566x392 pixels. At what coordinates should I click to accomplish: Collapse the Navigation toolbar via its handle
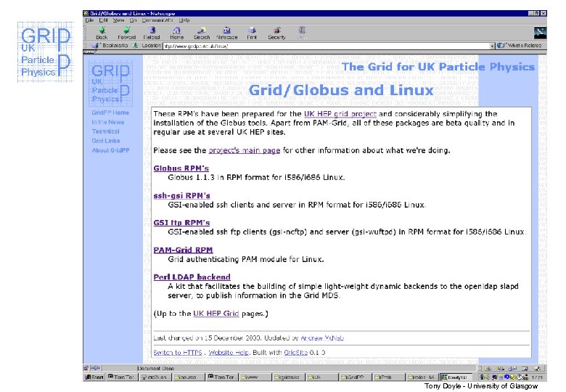coord(85,33)
